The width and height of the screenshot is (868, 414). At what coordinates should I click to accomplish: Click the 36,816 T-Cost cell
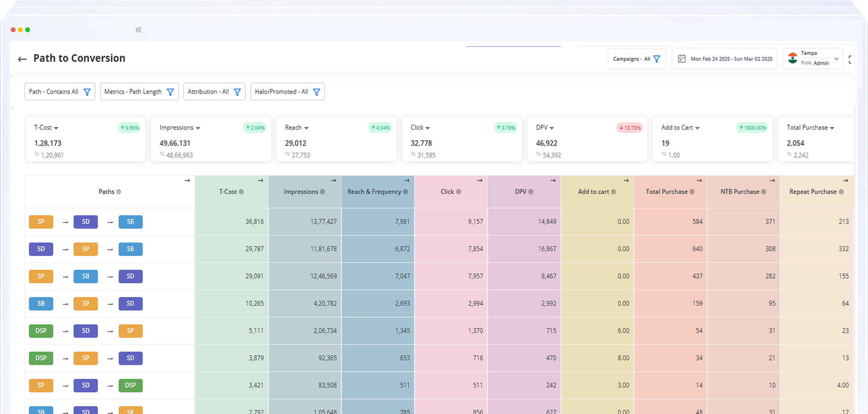[254, 222]
